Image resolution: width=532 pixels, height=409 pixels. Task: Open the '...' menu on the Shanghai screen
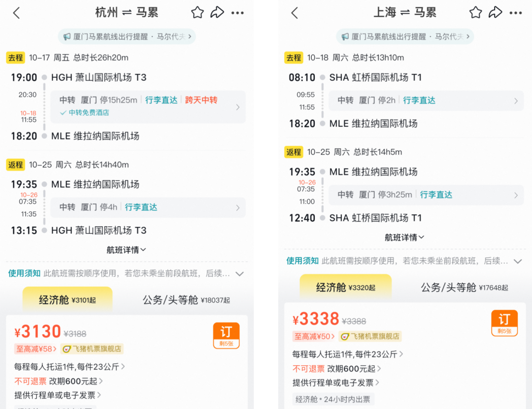[x=516, y=13]
